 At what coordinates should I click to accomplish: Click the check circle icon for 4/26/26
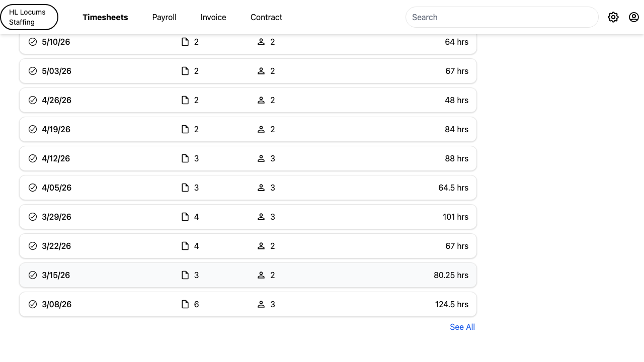33,100
